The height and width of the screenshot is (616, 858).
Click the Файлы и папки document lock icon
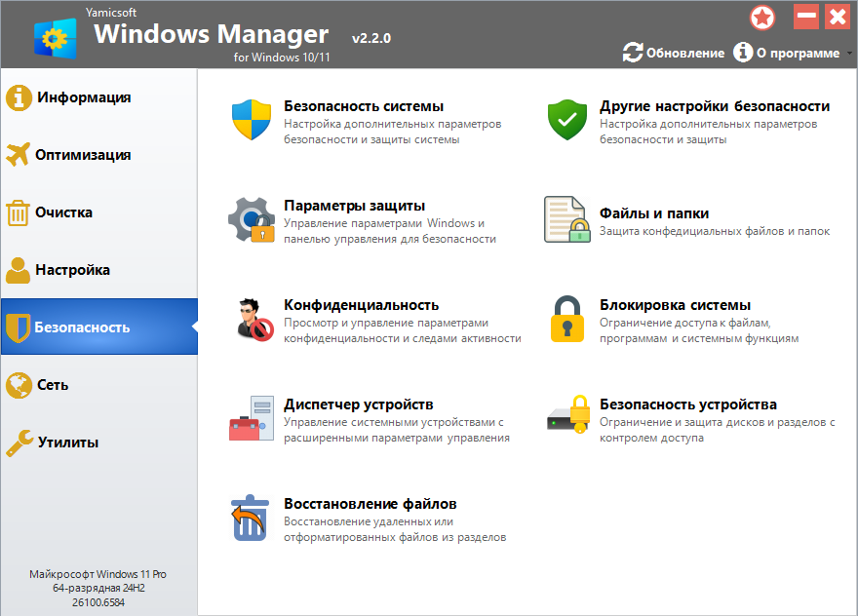click(567, 220)
